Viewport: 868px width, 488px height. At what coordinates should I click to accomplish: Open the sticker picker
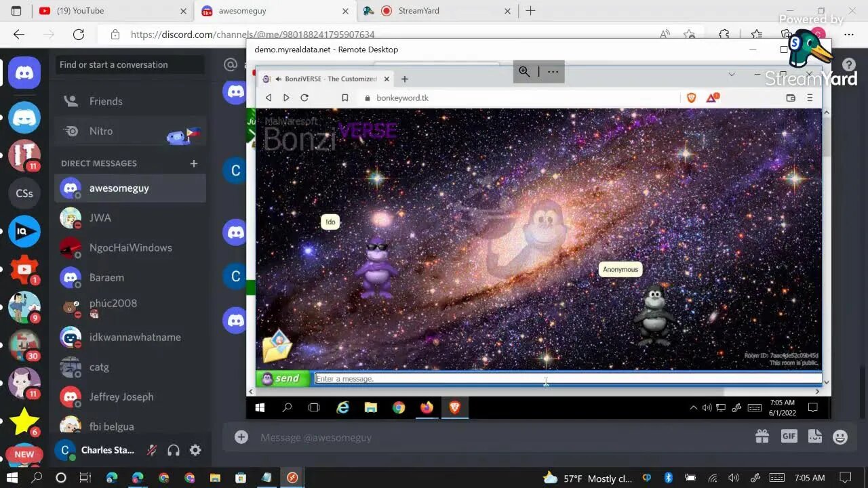click(814, 437)
